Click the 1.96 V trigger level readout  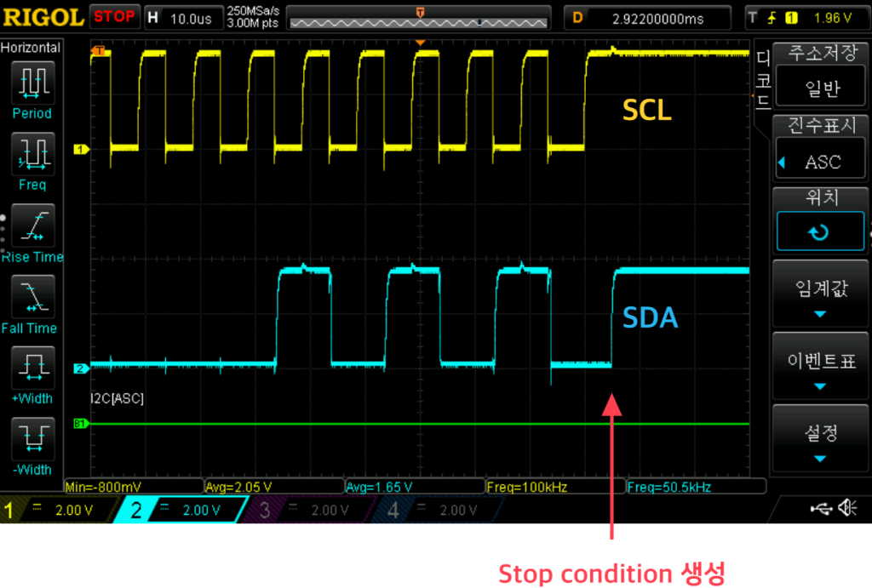click(832, 19)
